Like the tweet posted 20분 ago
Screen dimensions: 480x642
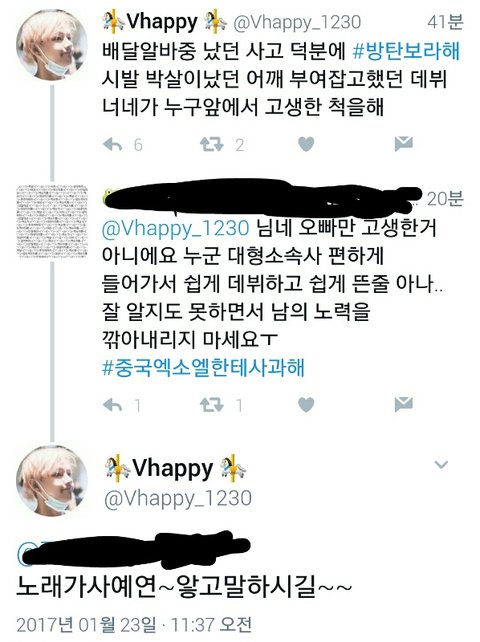click(306, 405)
